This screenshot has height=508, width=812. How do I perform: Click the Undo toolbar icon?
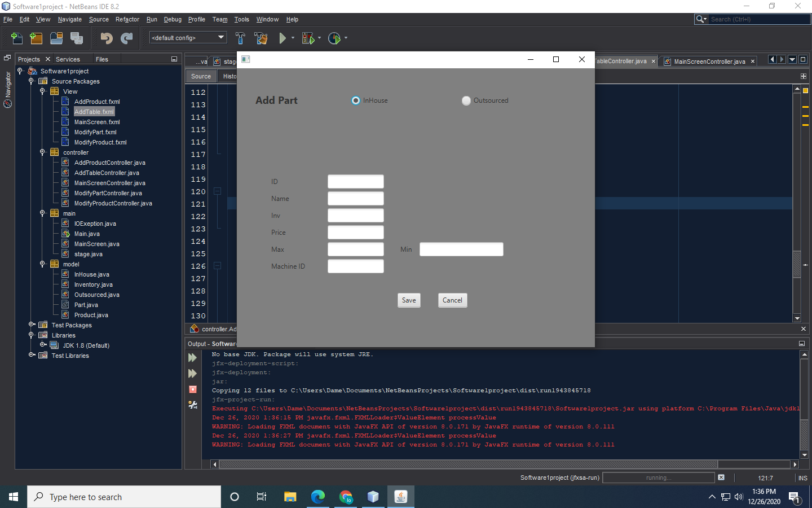pyautogui.click(x=106, y=38)
